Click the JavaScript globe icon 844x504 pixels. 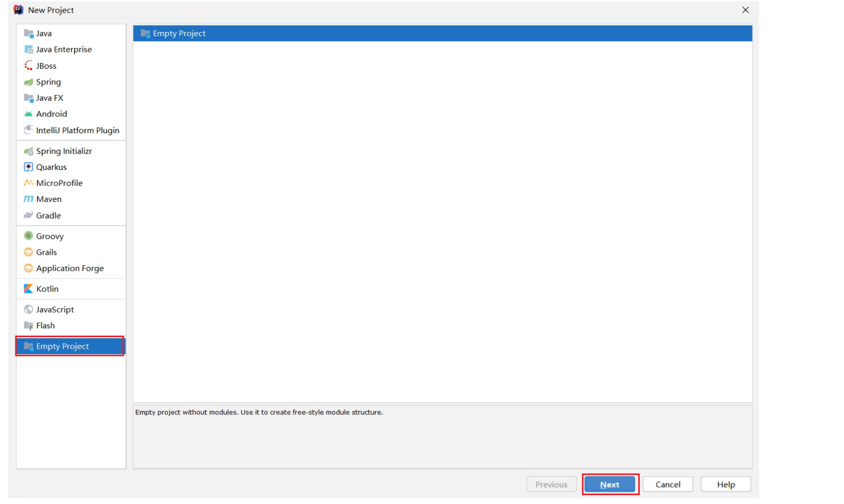(28, 309)
